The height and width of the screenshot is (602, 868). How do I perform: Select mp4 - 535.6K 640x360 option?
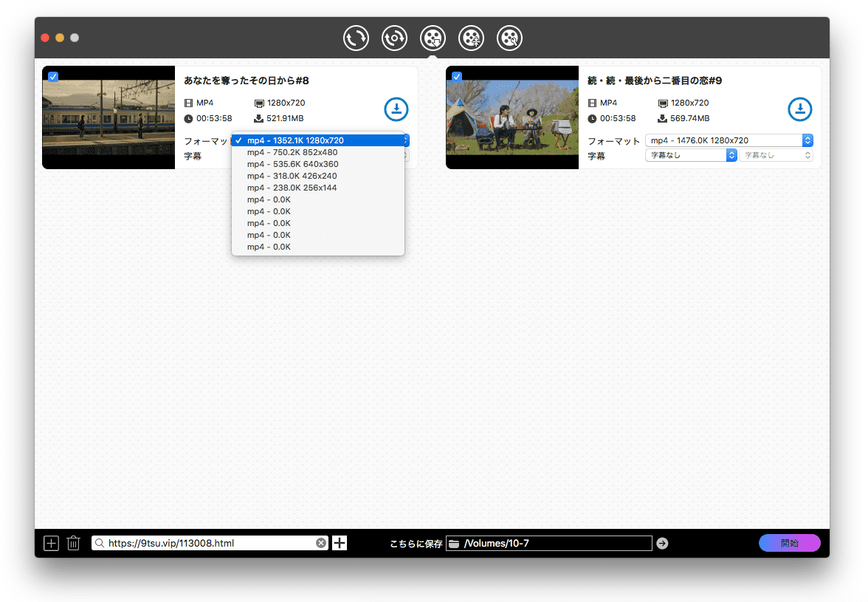(318, 164)
